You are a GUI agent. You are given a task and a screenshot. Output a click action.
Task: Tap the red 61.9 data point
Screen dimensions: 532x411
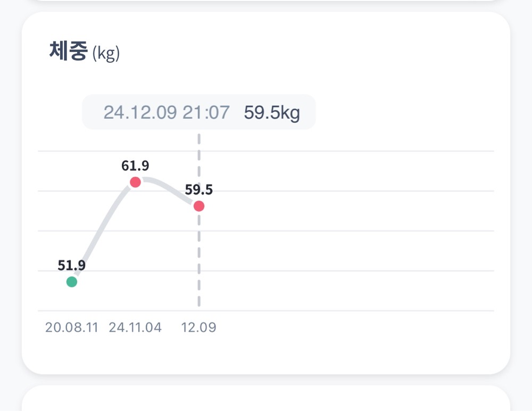pos(135,182)
